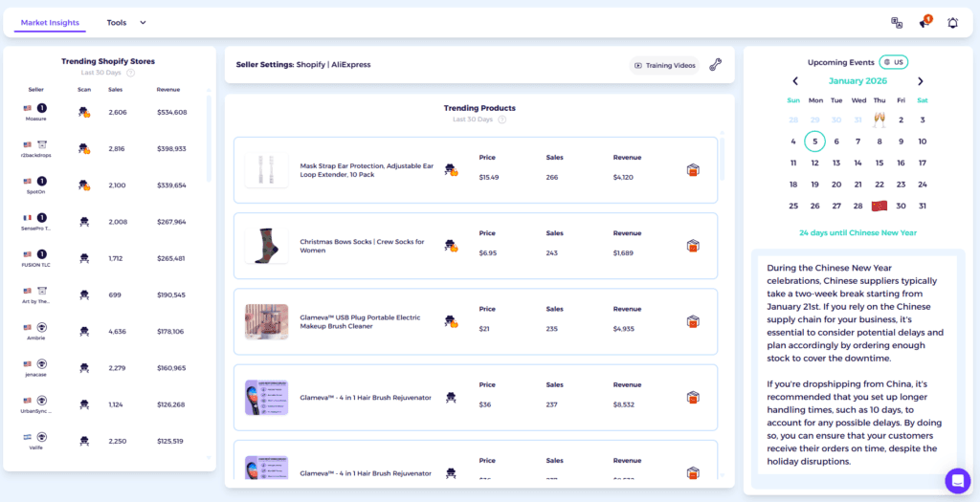Switch to Market Insights tab
The width and height of the screenshot is (980, 502).
click(x=50, y=23)
